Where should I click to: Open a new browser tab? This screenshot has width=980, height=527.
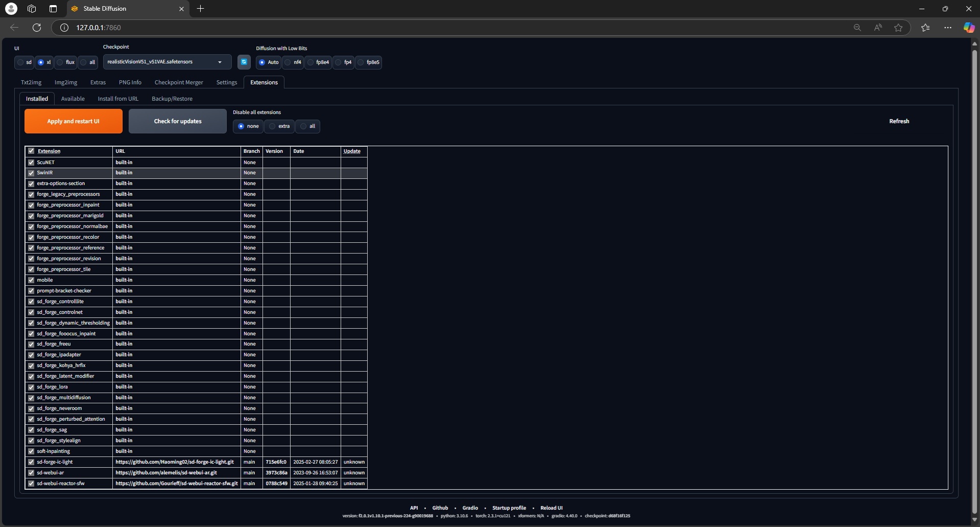tap(201, 9)
